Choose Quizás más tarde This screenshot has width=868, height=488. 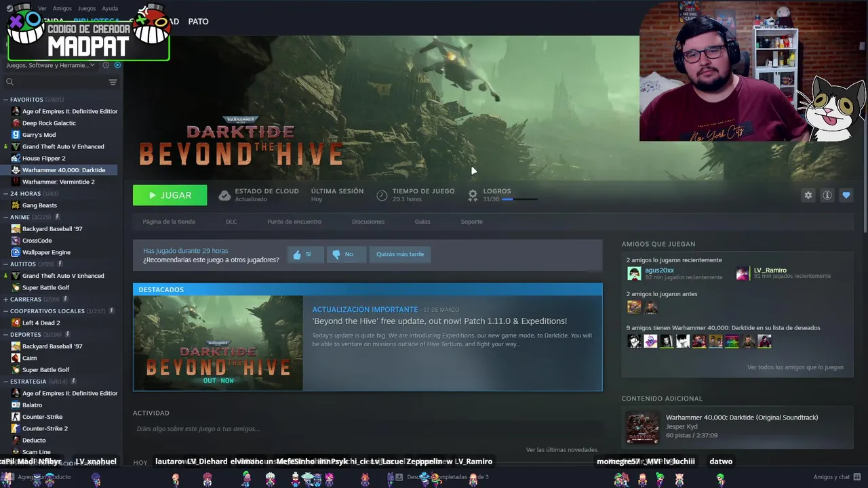click(400, 254)
